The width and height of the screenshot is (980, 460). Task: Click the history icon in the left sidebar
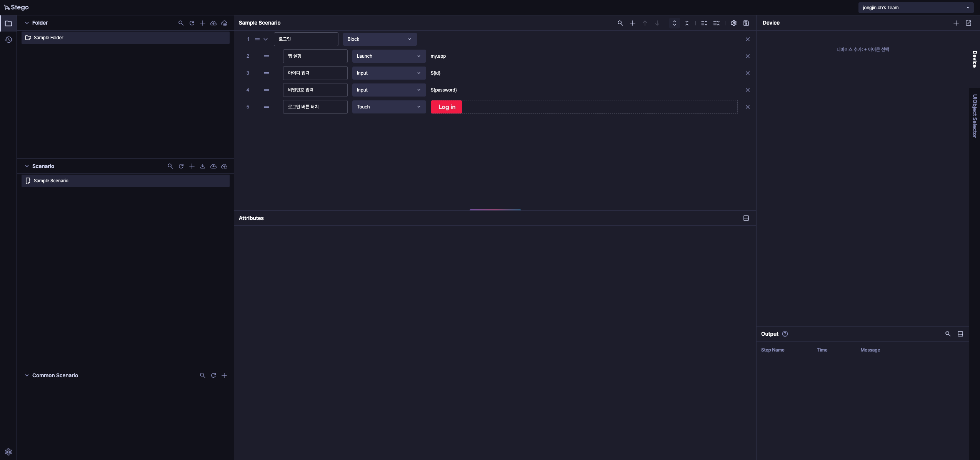[x=8, y=40]
